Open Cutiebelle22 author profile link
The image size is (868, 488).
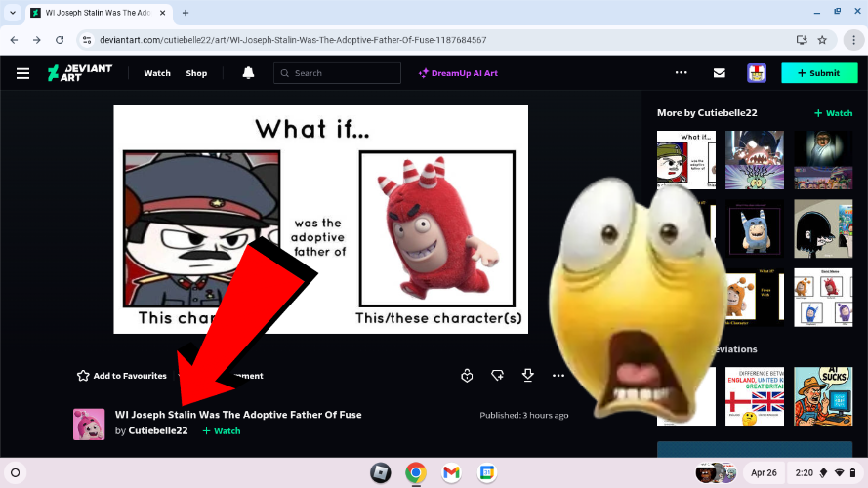point(158,430)
